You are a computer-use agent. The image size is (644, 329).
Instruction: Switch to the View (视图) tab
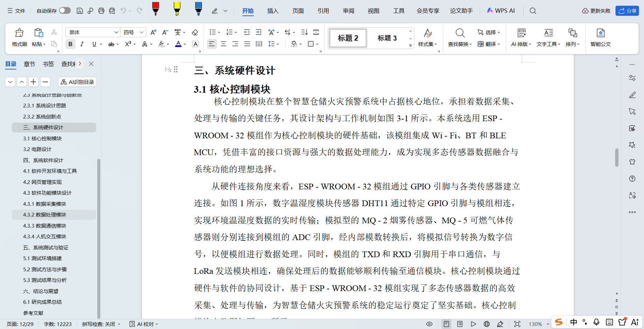click(x=373, y=11)
